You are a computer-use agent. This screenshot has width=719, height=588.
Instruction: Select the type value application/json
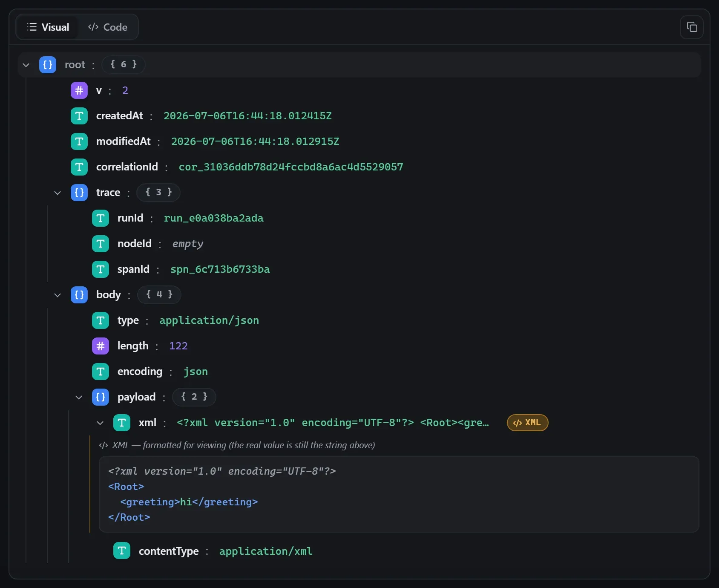pos(209,320)
